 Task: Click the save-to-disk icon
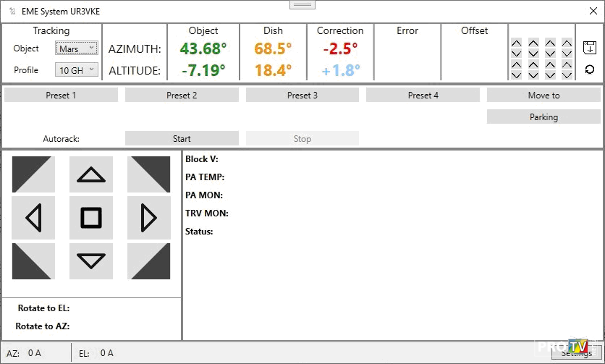[x=589, y=48]
